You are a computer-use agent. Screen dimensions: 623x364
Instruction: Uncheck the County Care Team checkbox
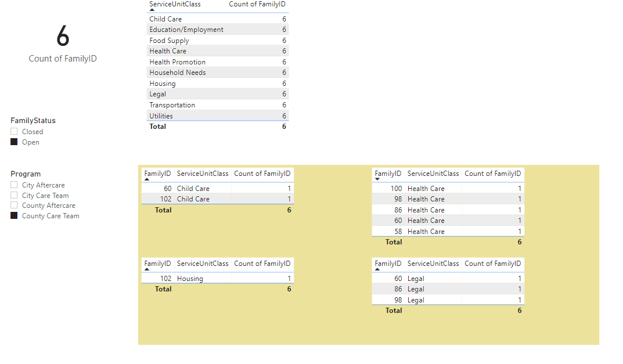(15, 215)
